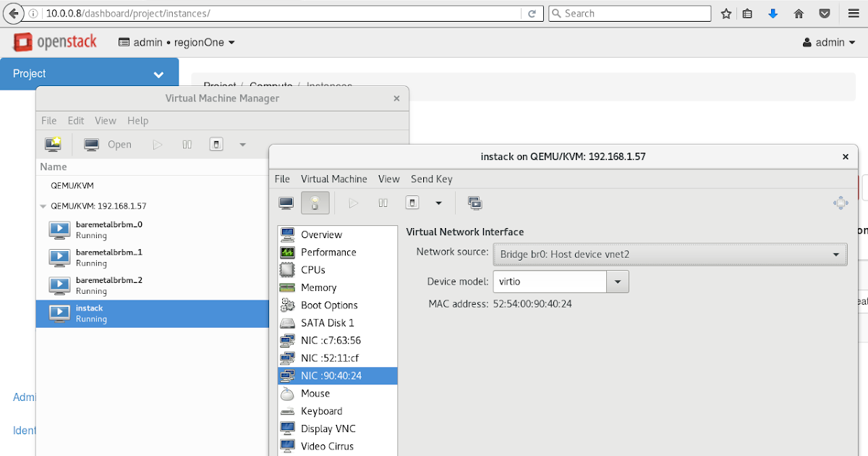This screenshot has width=868, height=456.
Task: Open Edit menu in Virtual Machine Manager
Action: coord(76,121)
